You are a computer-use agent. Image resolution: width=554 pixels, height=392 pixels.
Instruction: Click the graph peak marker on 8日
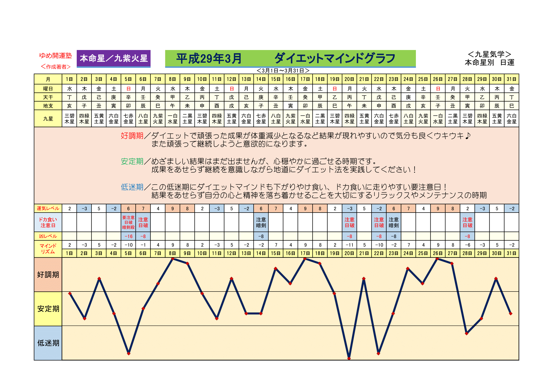(x=172, y=259)
